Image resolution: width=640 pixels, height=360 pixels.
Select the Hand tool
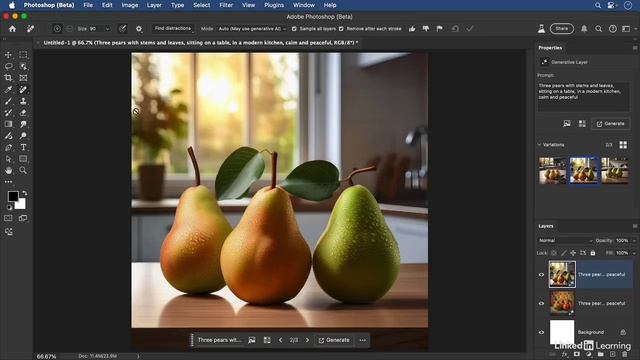8,171
